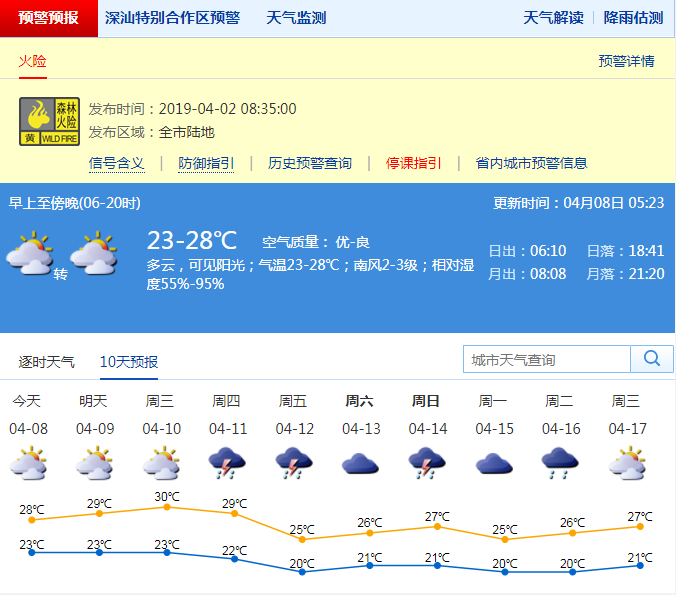The image size is (676, 595).
Task: Click the 04-16 rain weather icon
Action: coord(560,463)
